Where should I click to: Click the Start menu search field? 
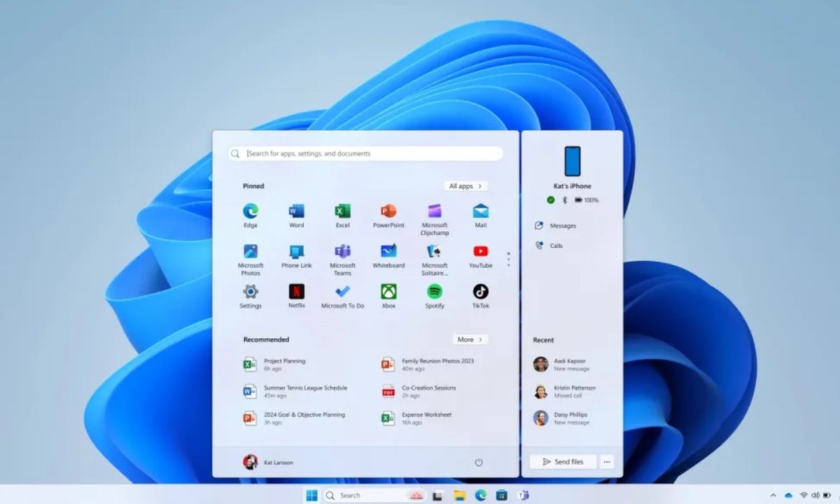[x=364, y=153]
